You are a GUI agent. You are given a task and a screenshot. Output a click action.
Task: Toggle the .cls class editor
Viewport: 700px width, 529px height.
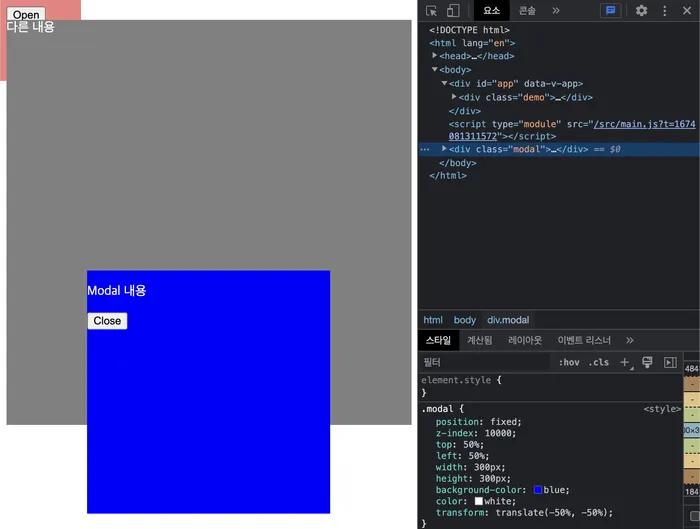[599, 362]
